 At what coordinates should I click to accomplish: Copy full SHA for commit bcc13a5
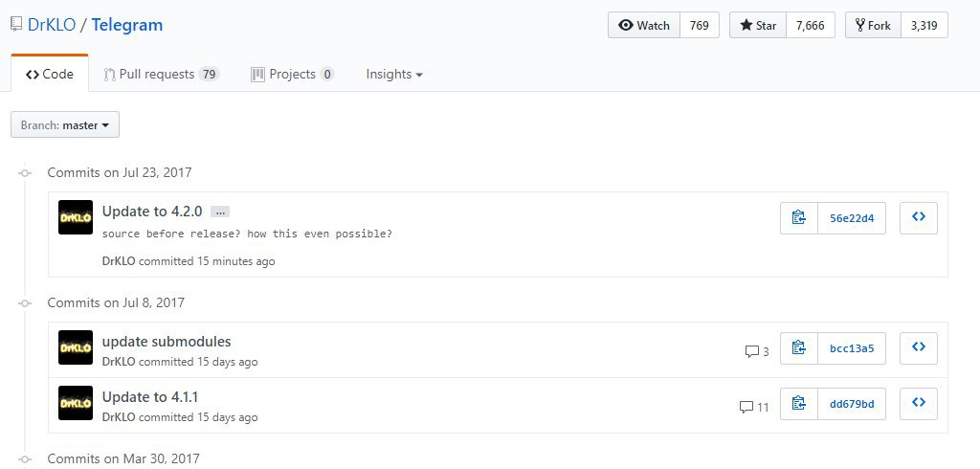click(x=799, y=348)
